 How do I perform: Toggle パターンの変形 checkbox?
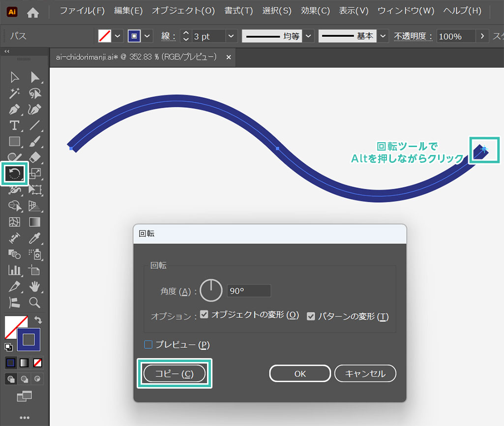pos(311,316)
